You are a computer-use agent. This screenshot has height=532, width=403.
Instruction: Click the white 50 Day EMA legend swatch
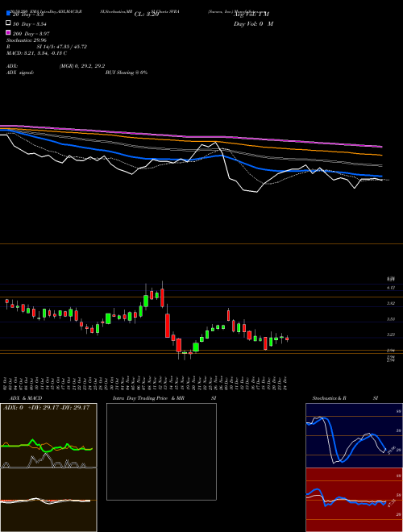[x=8, y=23]
